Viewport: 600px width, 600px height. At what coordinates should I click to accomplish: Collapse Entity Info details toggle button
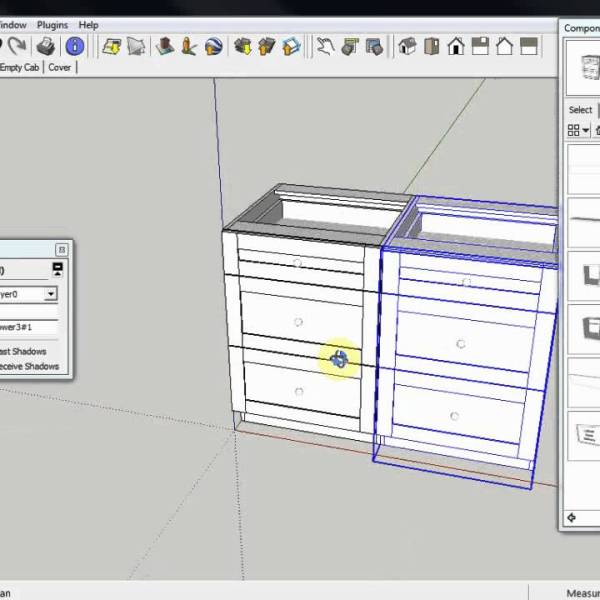(57, 269)
